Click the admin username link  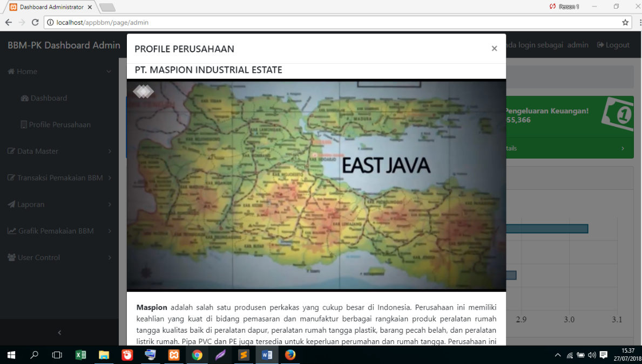click(578, 45)
